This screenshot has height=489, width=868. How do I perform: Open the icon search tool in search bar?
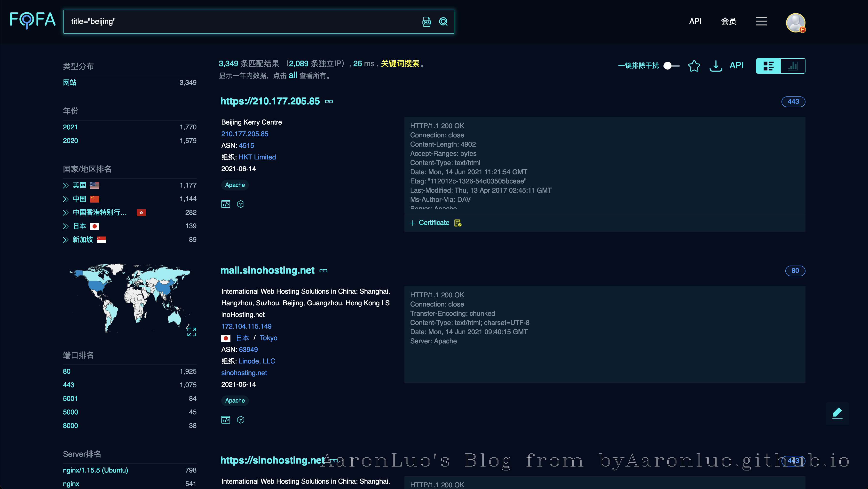click(426, 22)
